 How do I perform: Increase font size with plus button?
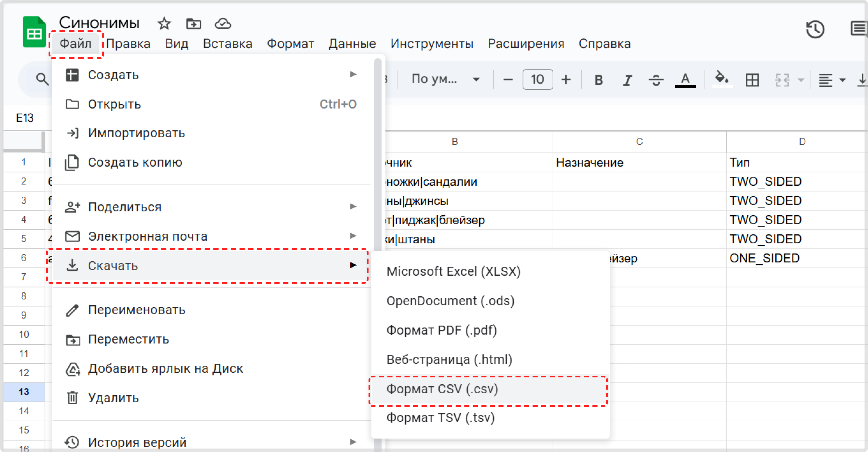click(566, 80)
